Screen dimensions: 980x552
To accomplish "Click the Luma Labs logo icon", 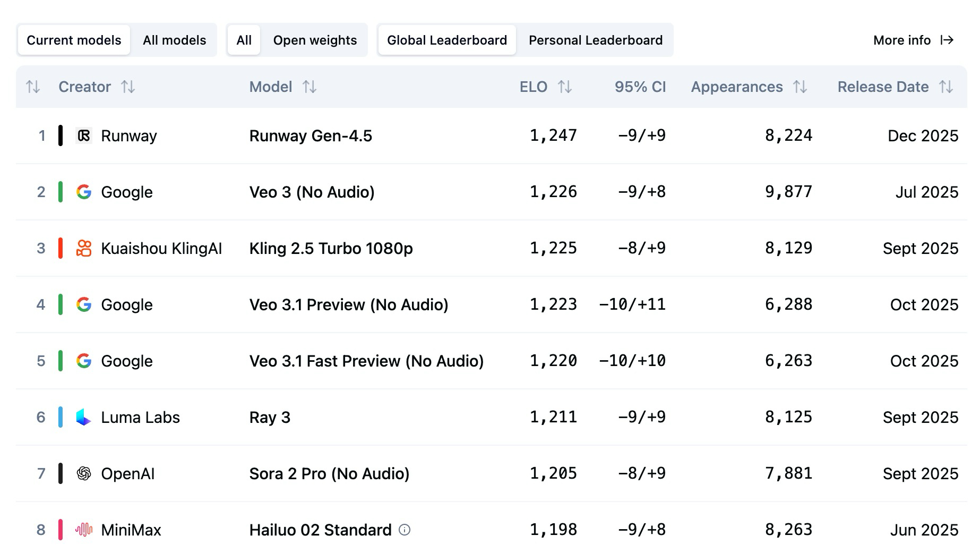I will 84,417.
